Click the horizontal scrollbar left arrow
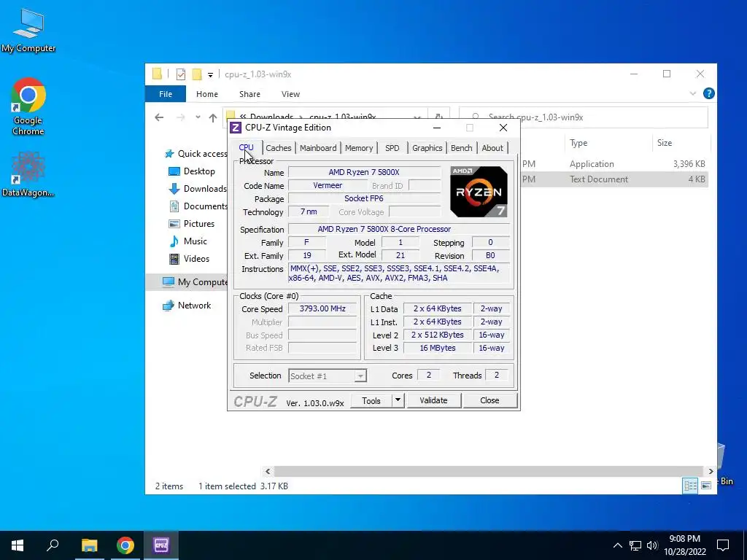747x560 pixels. pyautogui.click(x=268, y=472)
